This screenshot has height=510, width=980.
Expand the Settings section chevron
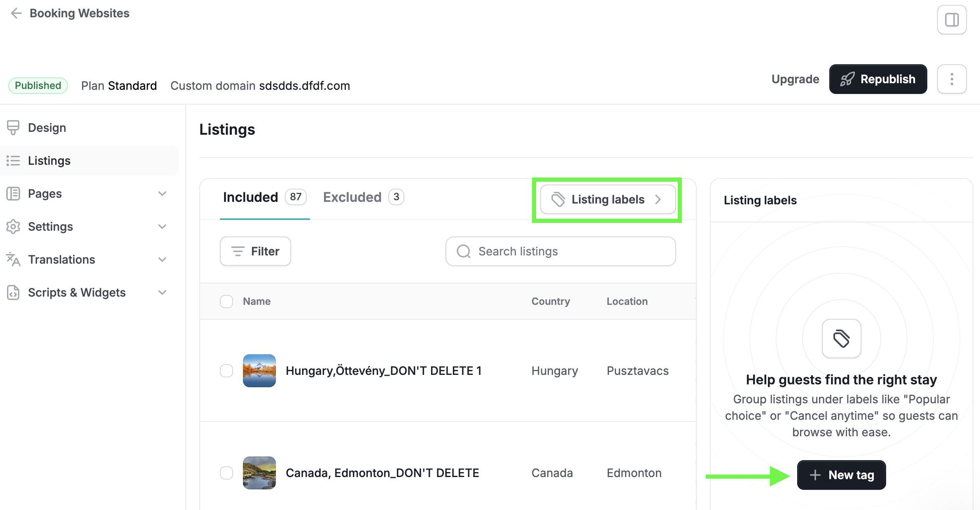(x=162, y=227)
